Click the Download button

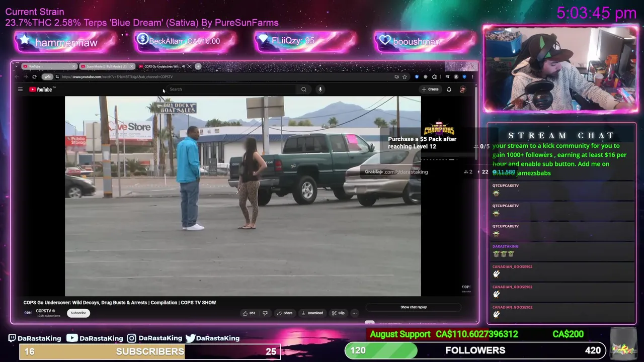(312, 313)
